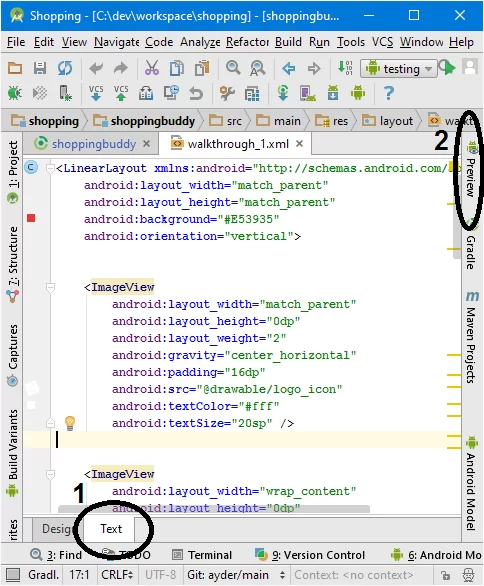This screenshot has height=586, width=484.
Task: Open the Android SDK Manager icon
Action: coord(333,93)
